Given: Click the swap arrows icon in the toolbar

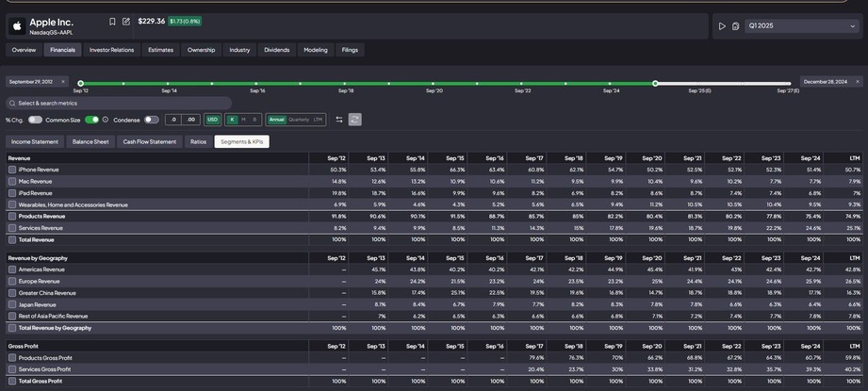Looking at the screenshot, I should click(338, 120).
